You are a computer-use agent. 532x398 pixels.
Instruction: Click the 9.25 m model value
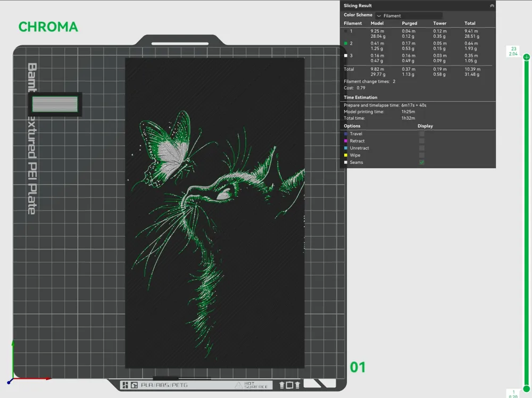(377, 31)
